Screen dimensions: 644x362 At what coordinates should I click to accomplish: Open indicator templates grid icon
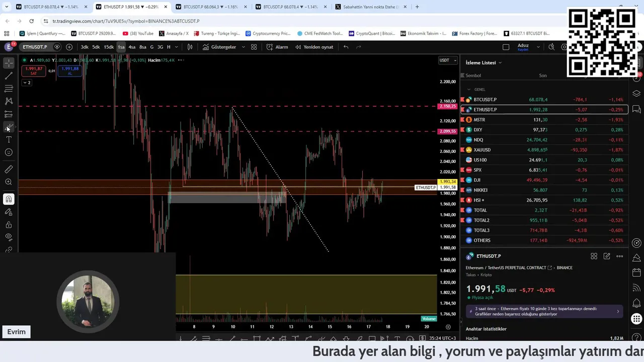[254, 47]
